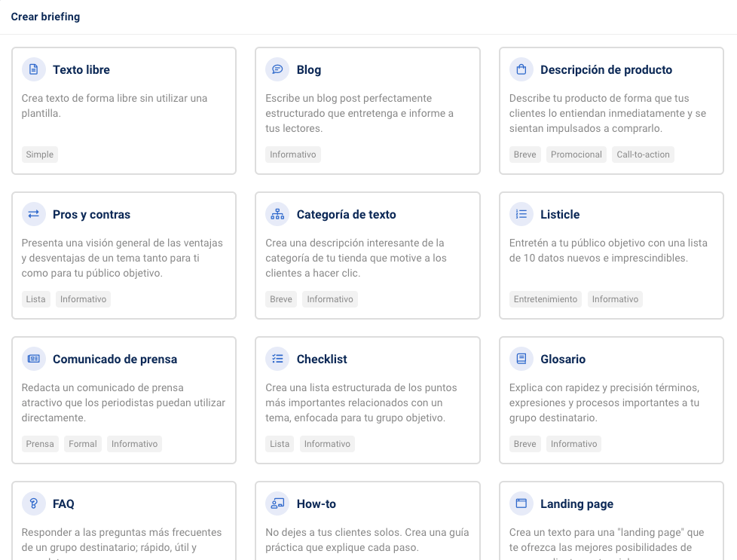The width and height of the screenshot is (737, 560).
Task: Click the Glosario book icon
Action: pos(521,359)
